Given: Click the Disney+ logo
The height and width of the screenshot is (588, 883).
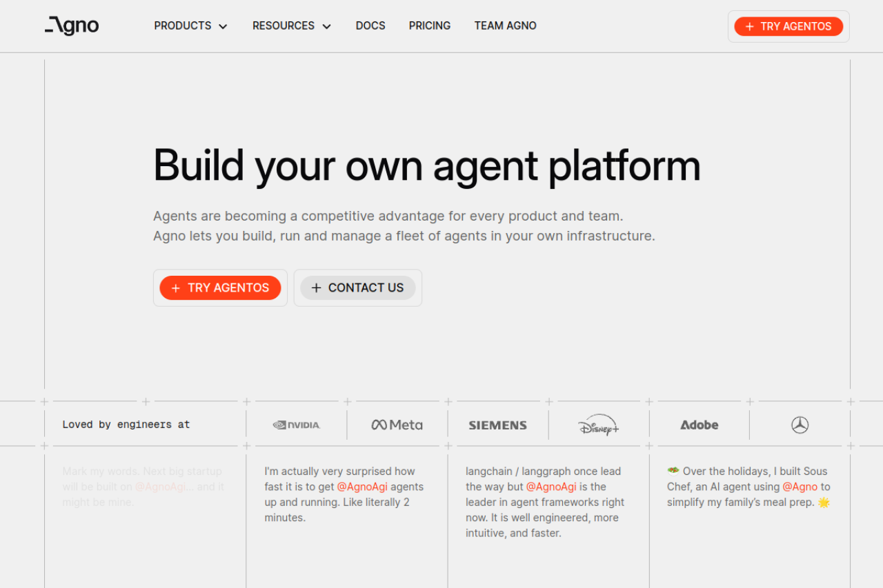Looking at the screenshot, I should [599, 425].
